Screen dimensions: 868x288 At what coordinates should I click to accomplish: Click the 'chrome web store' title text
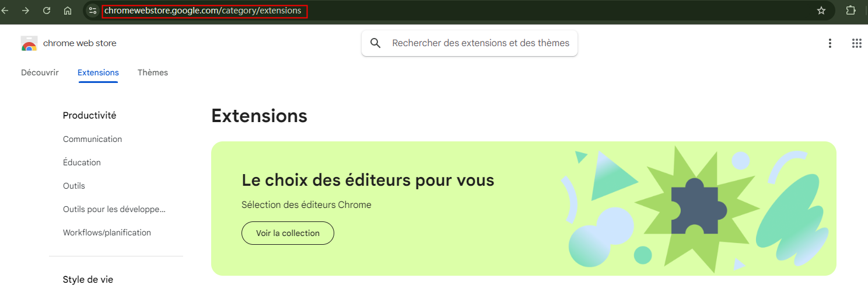[80, 43]
